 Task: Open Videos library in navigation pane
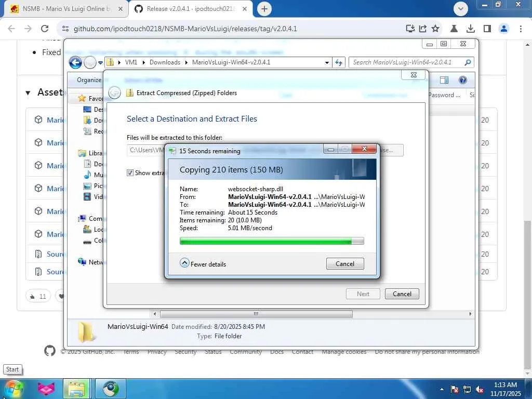[94, 196]
